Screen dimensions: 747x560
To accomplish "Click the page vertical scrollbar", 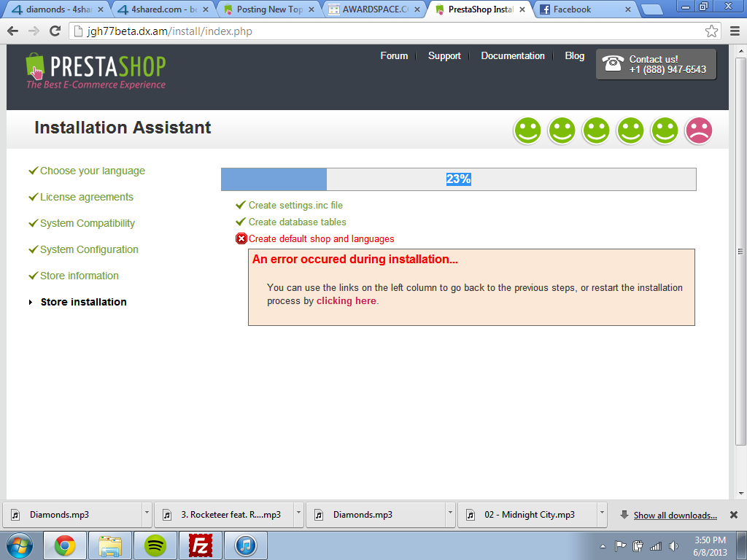I will pos(740,251).
